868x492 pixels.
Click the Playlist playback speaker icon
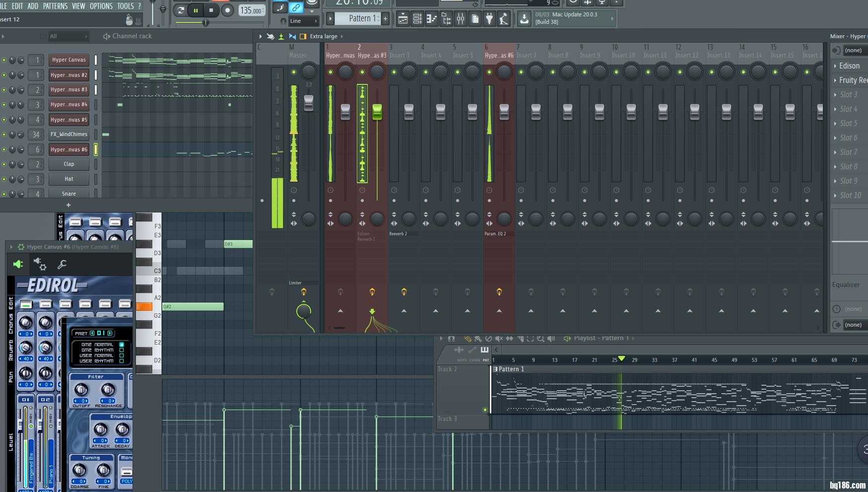(x=551, y=339)
